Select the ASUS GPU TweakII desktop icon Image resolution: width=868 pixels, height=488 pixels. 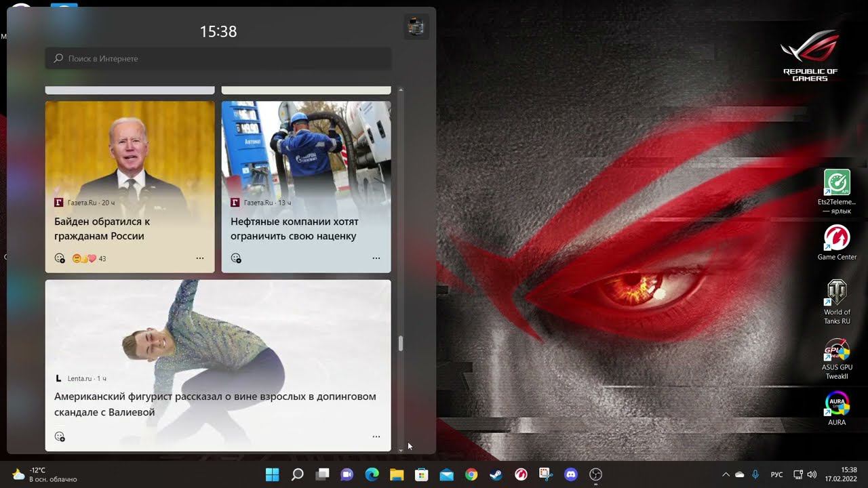click(x=837, y=360)
